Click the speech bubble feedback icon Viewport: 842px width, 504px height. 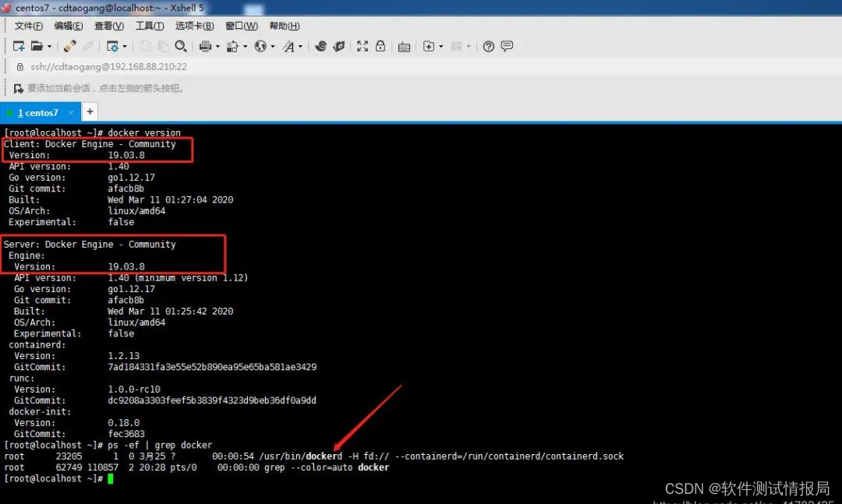507,46
